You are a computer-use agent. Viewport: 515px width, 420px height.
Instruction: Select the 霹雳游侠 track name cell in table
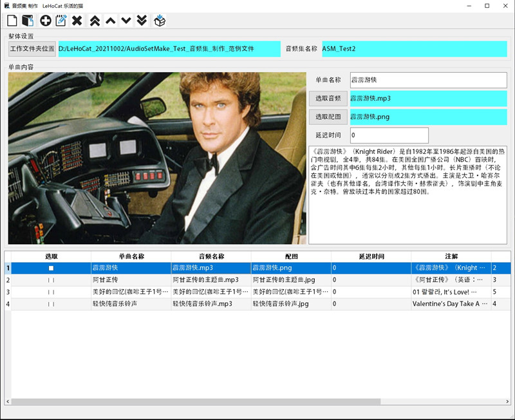(131, 268)
